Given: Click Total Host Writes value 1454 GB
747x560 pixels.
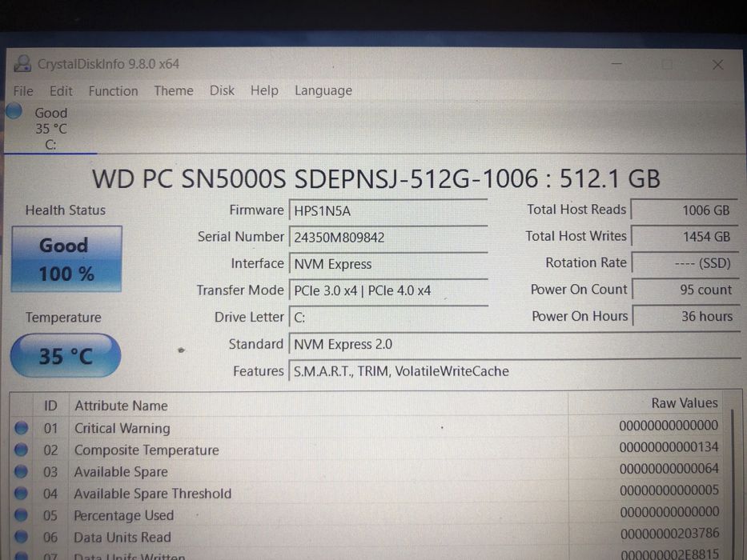Looking at the screenshot, I should point(685,237).
